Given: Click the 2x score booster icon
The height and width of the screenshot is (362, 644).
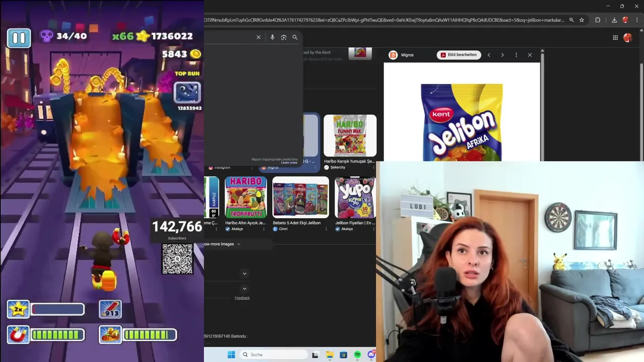Looking at the screenshot, I should (x=18, y=309).
